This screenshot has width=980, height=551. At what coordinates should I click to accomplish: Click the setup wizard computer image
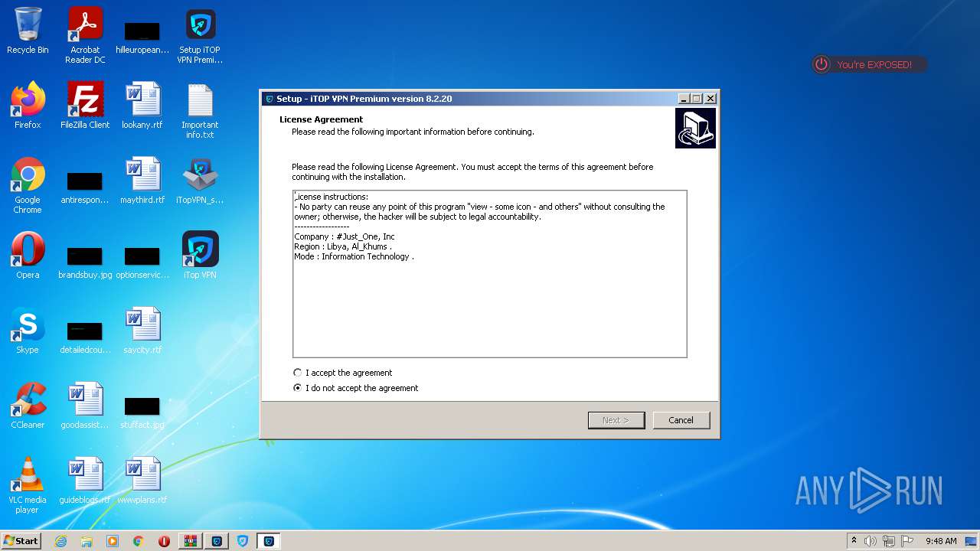click(x=695, y=128)
